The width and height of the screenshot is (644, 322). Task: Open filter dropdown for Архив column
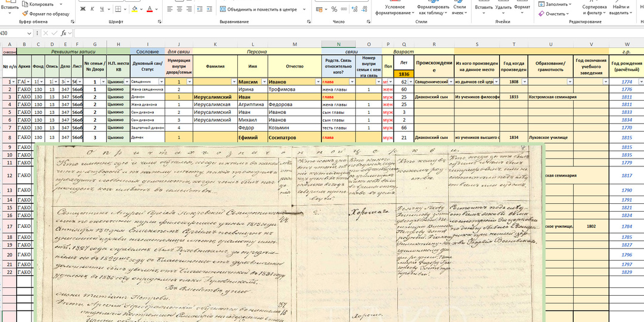[x=29, y=82]
